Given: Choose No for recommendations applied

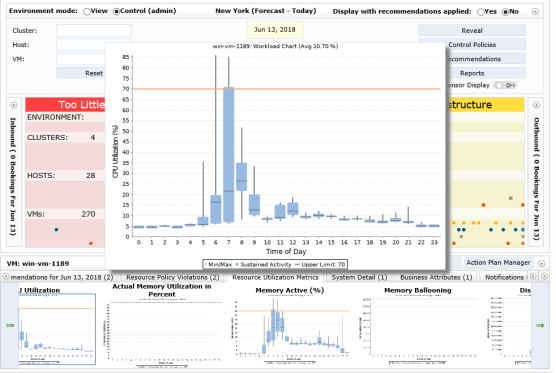Looking at the screenshot, I should pyautogui.click(x=505, y=12).
